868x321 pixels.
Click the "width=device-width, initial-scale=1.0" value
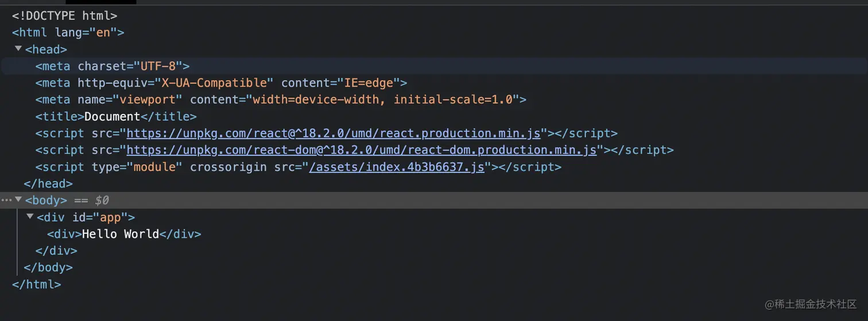pos(382,99)
